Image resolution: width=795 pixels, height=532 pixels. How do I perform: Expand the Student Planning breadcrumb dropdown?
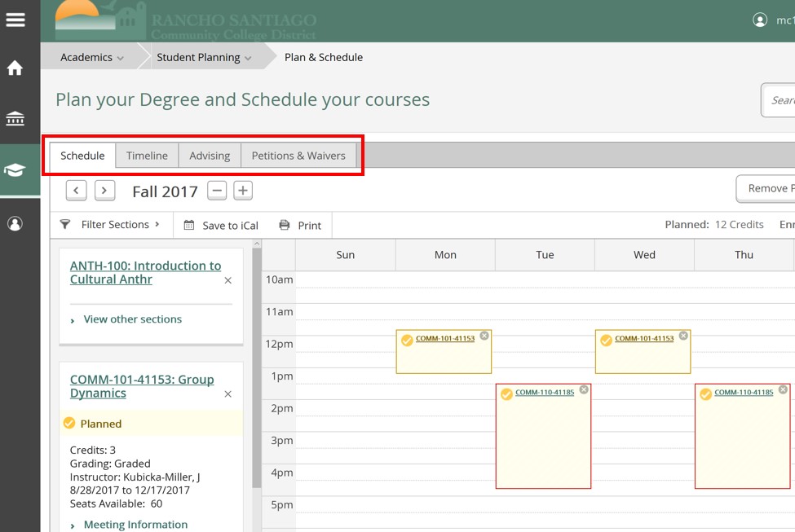point(205,58)
